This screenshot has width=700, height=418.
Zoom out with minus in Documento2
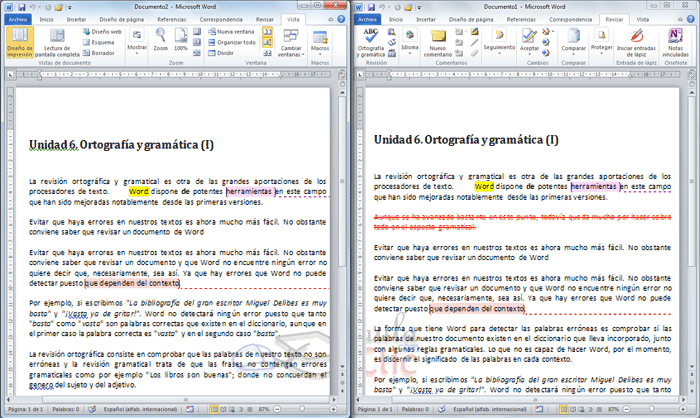point(277,409)
